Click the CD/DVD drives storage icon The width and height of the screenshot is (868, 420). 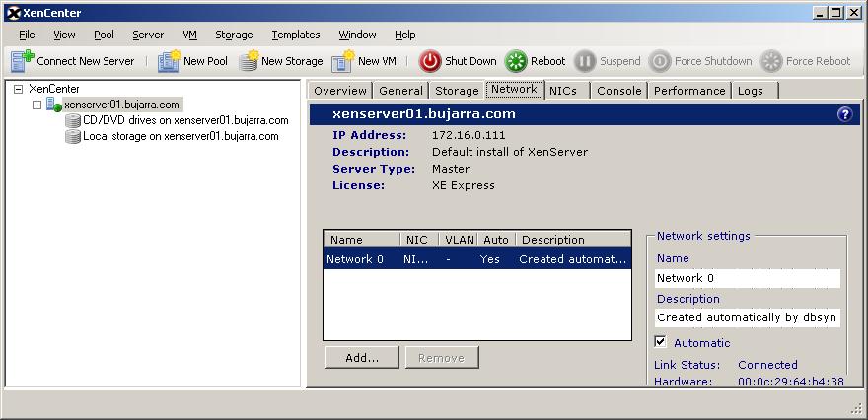click(x=73, y=120)
